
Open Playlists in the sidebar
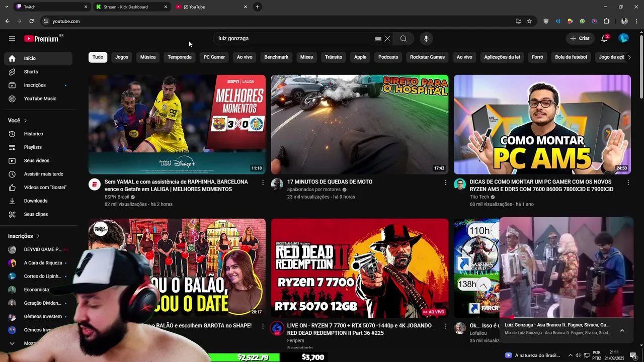[x=38, y=147]
